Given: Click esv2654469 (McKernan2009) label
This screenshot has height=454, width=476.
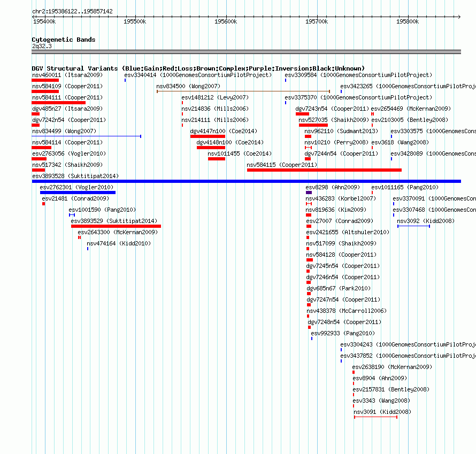Looking at the screenshot, I should click(411, 109).
